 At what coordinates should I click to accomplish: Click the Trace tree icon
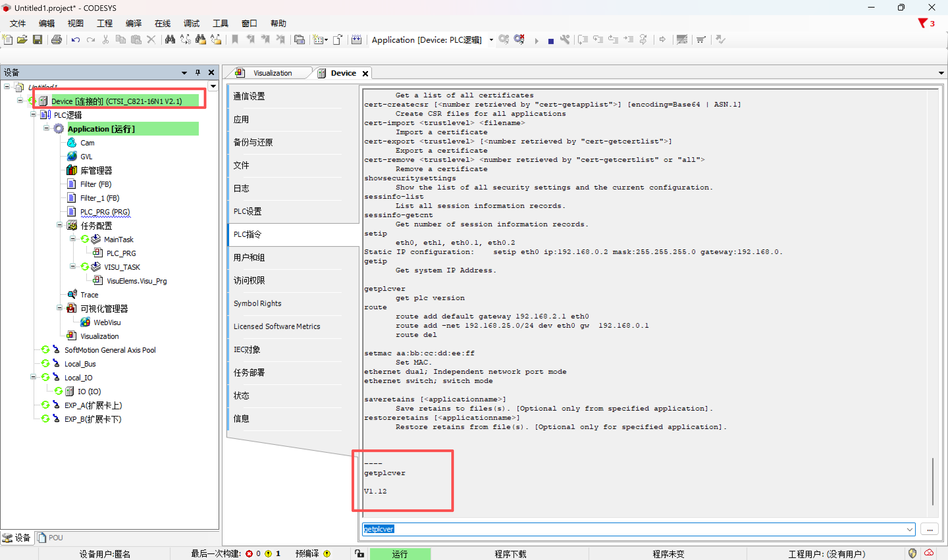72,294
